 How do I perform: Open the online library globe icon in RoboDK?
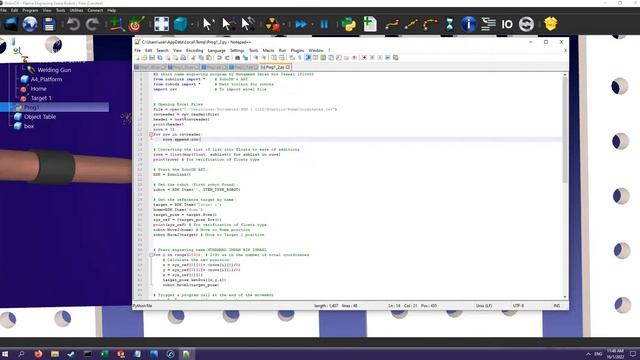pos(30,24)
